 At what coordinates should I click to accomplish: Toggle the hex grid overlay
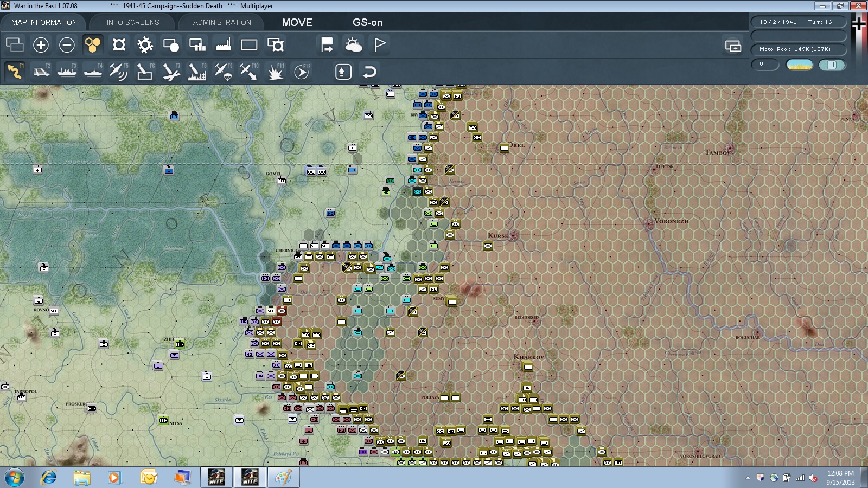pyautogui.click(x=93, y=45)
